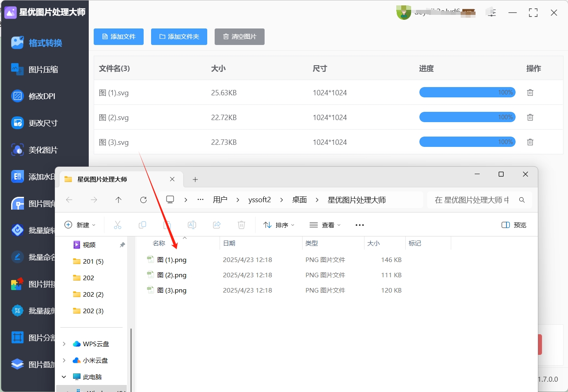Open 格式转换 in the sidebar
The width and height of the screenshot is (568, 392).
(37, 43)
